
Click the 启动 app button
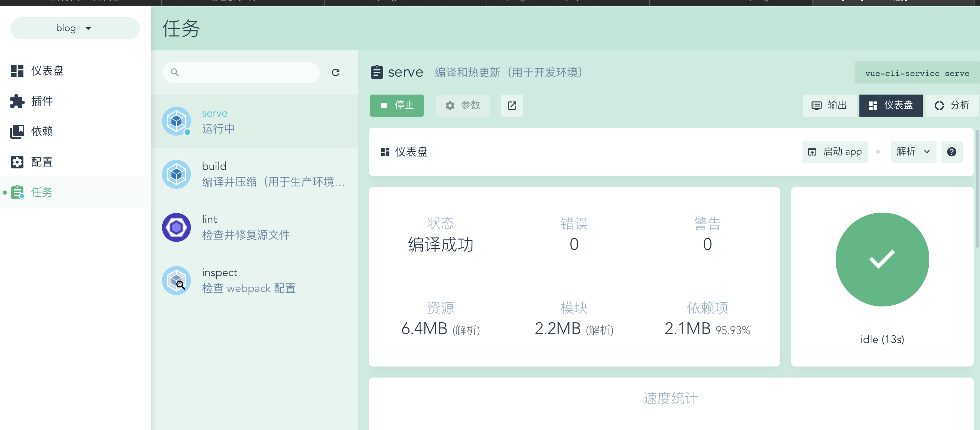tap(835, 152)
